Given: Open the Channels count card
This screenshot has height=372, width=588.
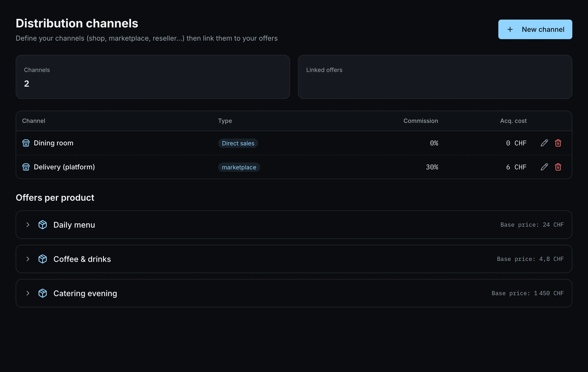Looking at the screenshot, I should pyautogui.click(x=153, y=77).
